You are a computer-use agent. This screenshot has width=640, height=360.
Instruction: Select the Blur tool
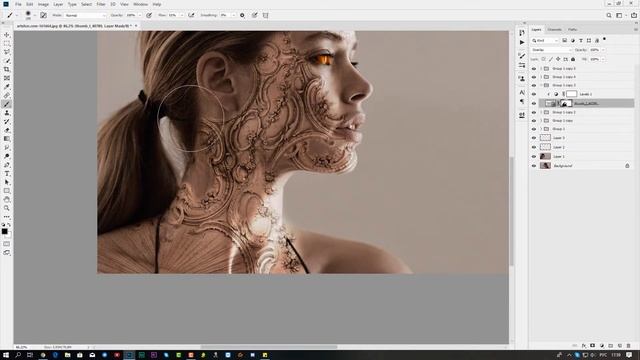click(7, 147)
